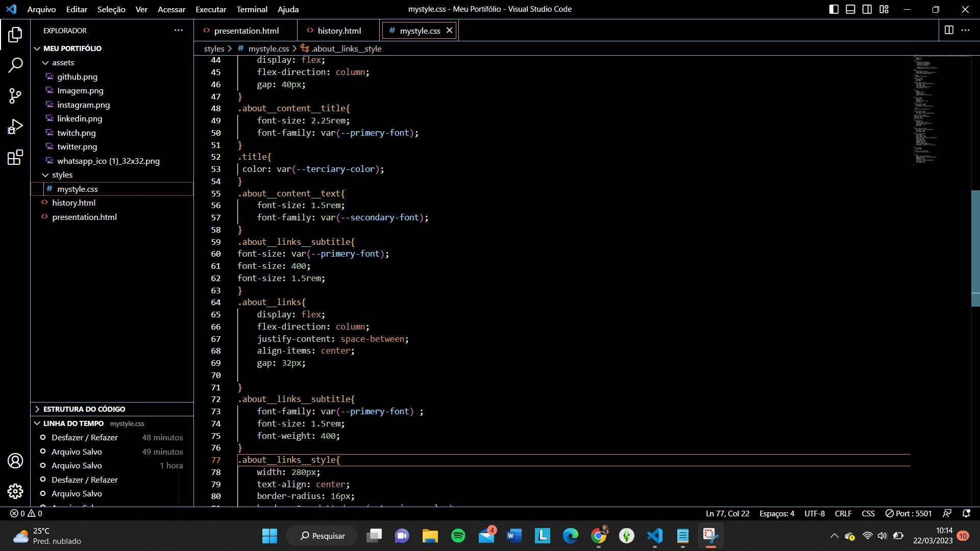This screenshot has height=551, width=980.
Task: Click errors and warnings status indicator
Action: point(27,514)
